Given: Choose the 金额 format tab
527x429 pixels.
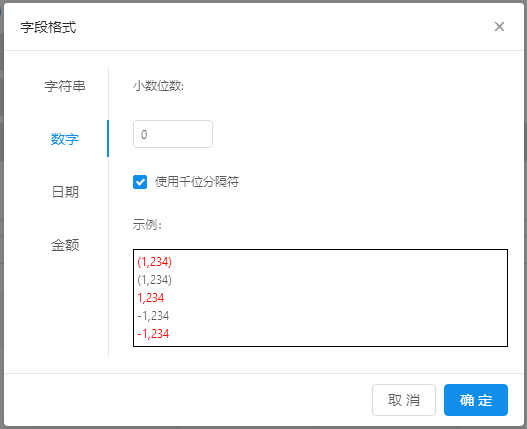Looking at the screenshot, I should point(65,245).
